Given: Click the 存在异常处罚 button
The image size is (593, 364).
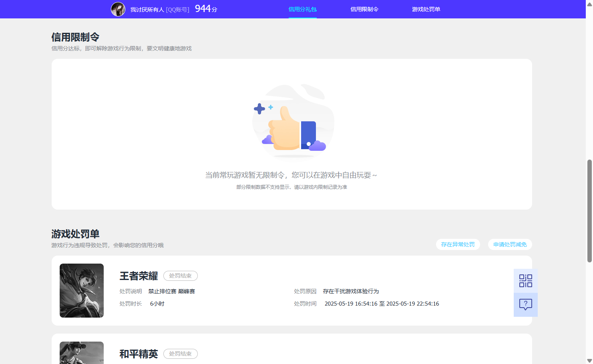Looking at the screenshot, I should pos(458,244).
